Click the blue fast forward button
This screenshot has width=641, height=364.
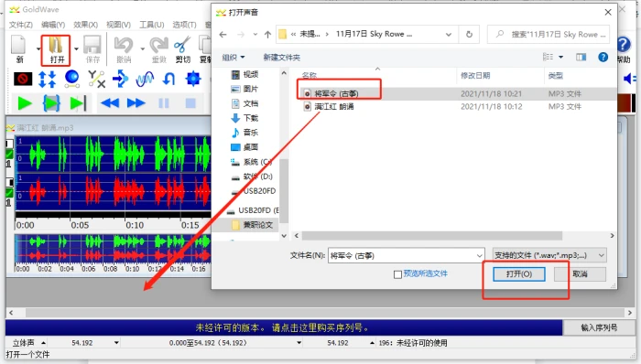pos(136,103)
